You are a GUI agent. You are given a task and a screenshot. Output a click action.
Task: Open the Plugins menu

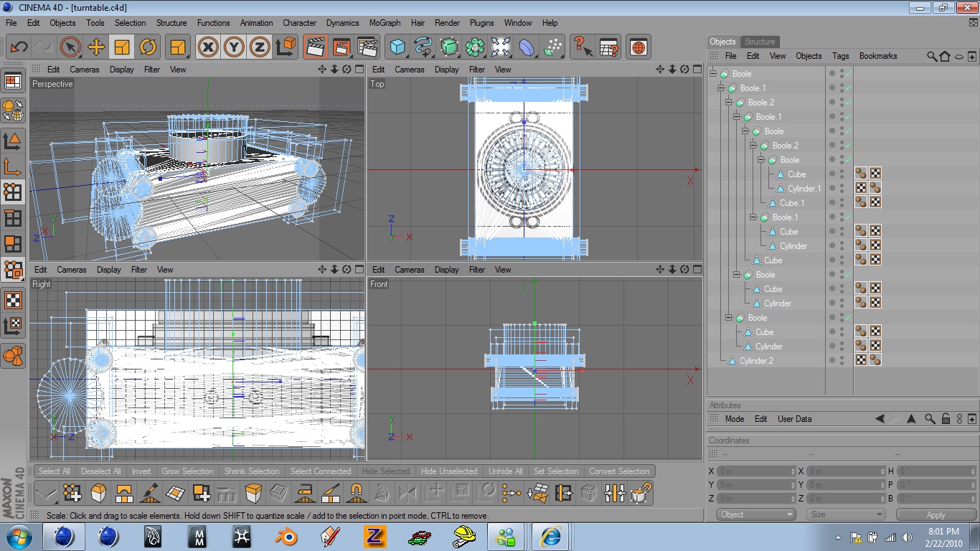481,23
